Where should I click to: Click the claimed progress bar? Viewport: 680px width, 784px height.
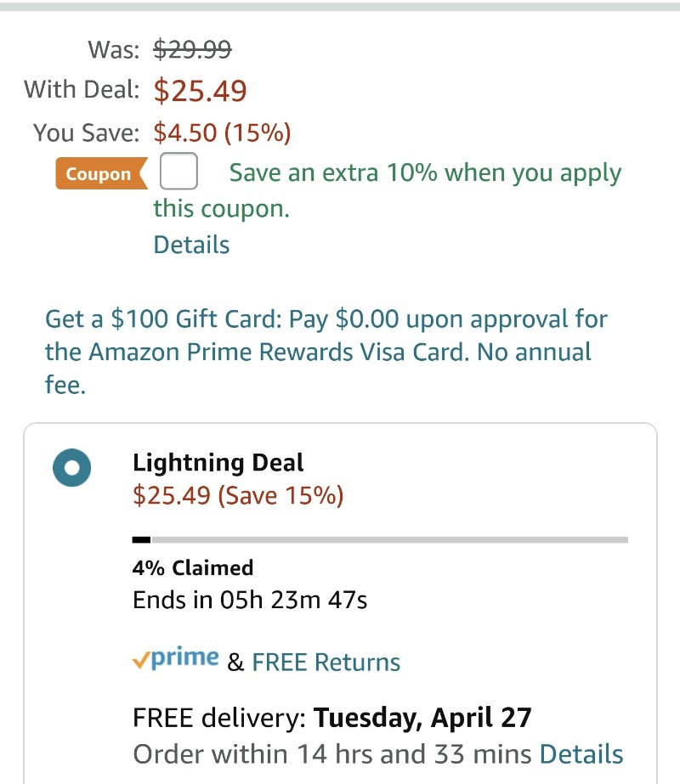(x=380, y=540)
